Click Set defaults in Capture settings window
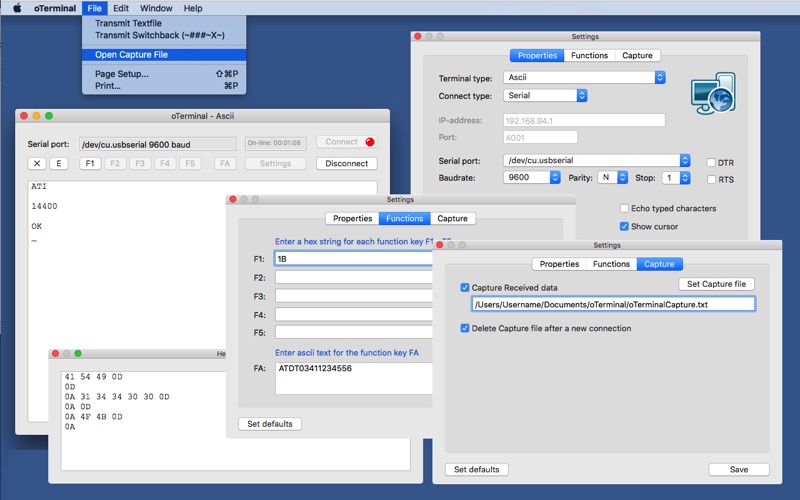This screenshot has width=800, height=500. click(x=477, y=469)
